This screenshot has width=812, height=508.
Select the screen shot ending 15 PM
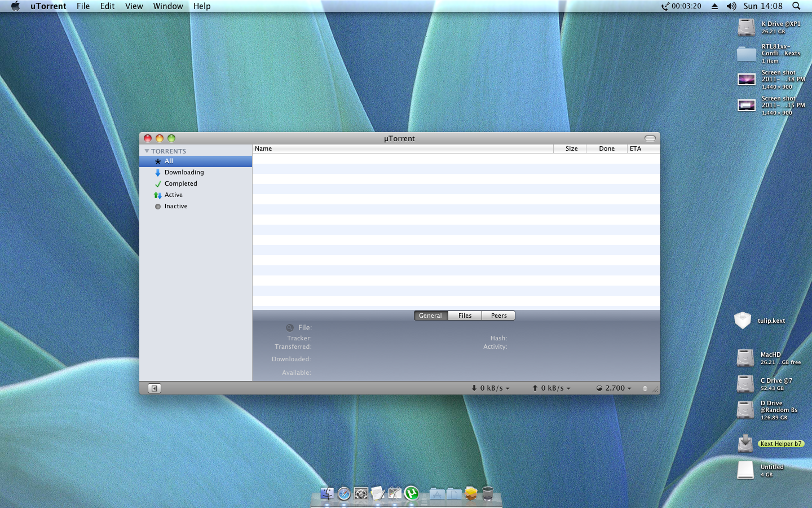[747, 106]
